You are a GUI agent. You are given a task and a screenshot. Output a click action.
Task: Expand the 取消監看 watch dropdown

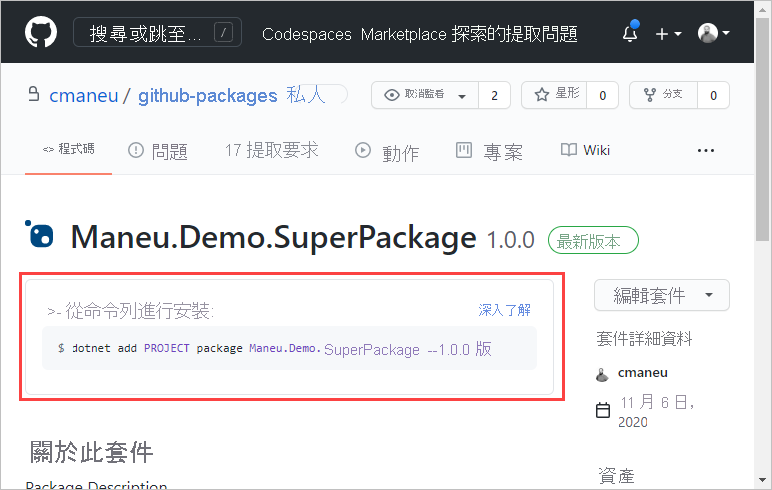[x=424, y=95]
